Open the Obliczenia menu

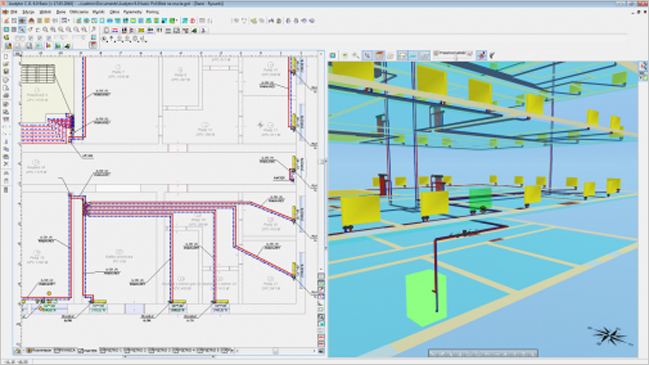[x=78, y=12]
